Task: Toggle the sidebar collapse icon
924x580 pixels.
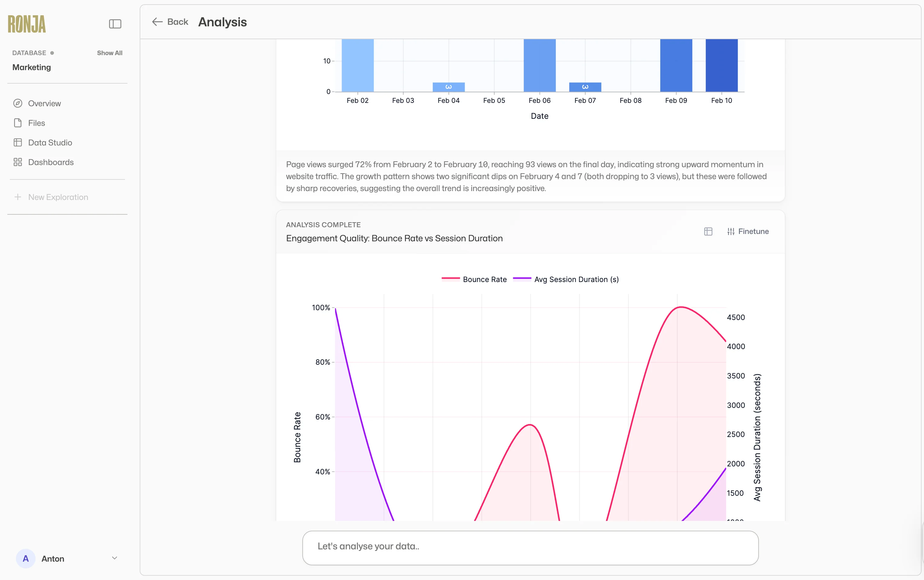Action: click(x=115, y=24)
